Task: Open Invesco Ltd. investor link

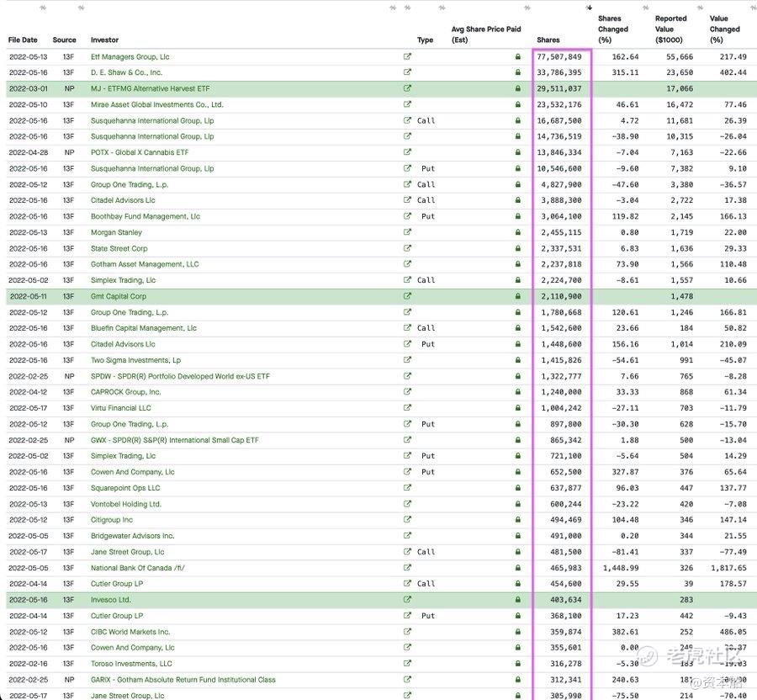Action: (x=110, y=600)
